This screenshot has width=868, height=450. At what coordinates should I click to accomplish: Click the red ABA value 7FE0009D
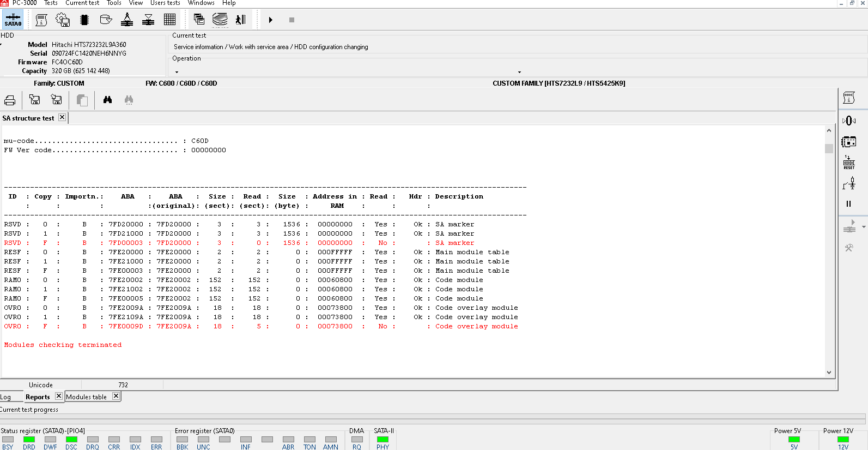[126, 326]
